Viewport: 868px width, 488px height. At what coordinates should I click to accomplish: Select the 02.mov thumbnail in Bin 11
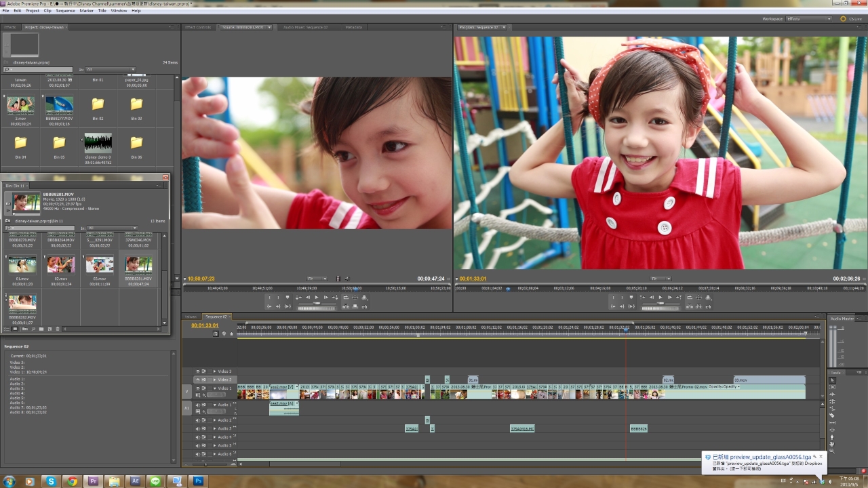click(x=61, y=265)
